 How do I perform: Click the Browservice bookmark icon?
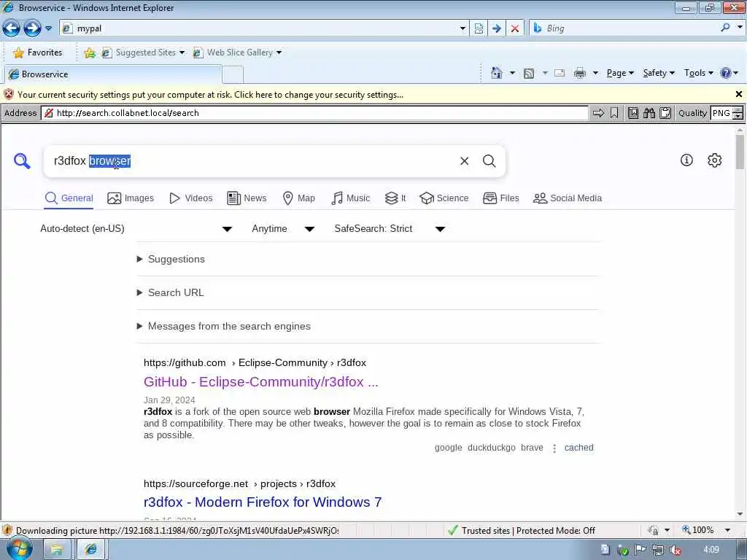coord(614,113)
